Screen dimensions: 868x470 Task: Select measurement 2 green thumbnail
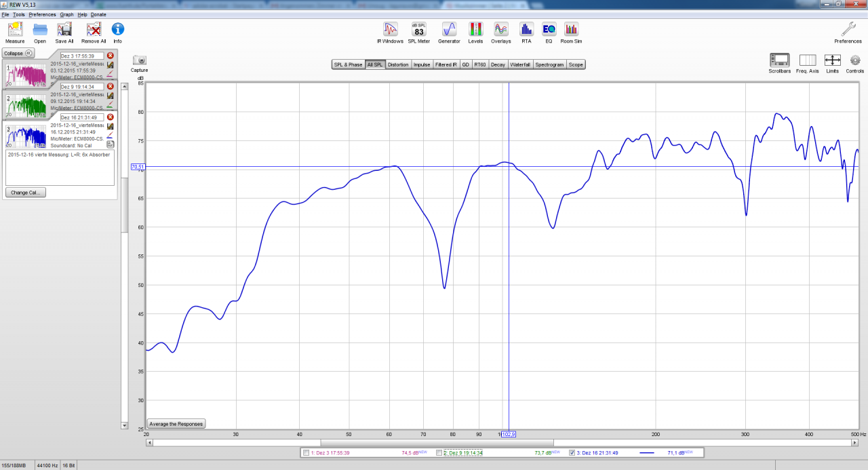(x=26, y=105)
